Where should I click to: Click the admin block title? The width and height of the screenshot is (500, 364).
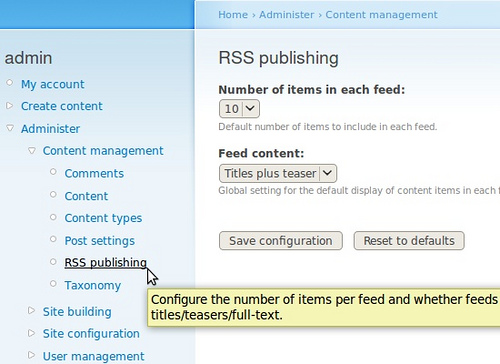point(28,58)
